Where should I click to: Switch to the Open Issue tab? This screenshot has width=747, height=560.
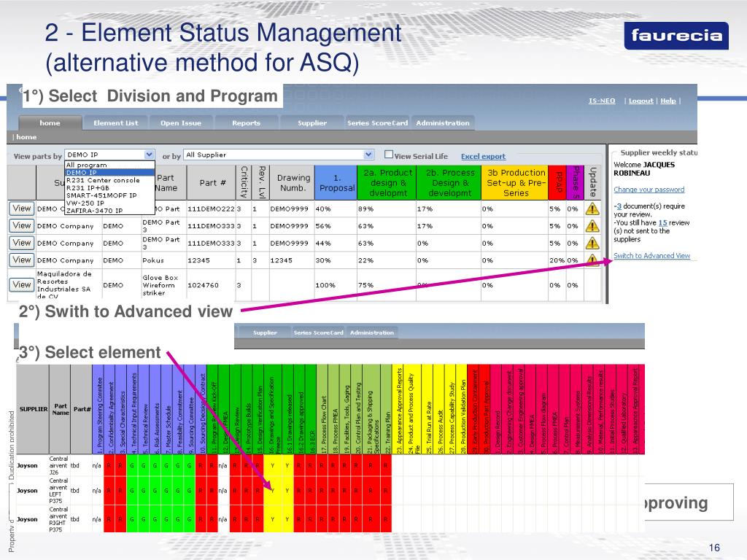pos(181,122)
